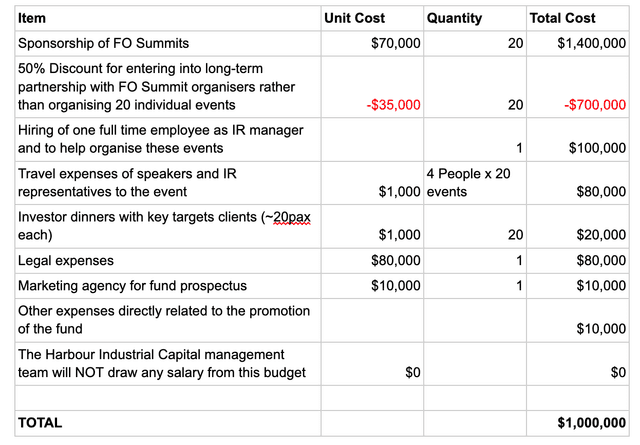Image resolution: width=640 pixels, height=445 pixels.
Task: Select the $20,000 investor dinners total
Action: click(600, 235)
